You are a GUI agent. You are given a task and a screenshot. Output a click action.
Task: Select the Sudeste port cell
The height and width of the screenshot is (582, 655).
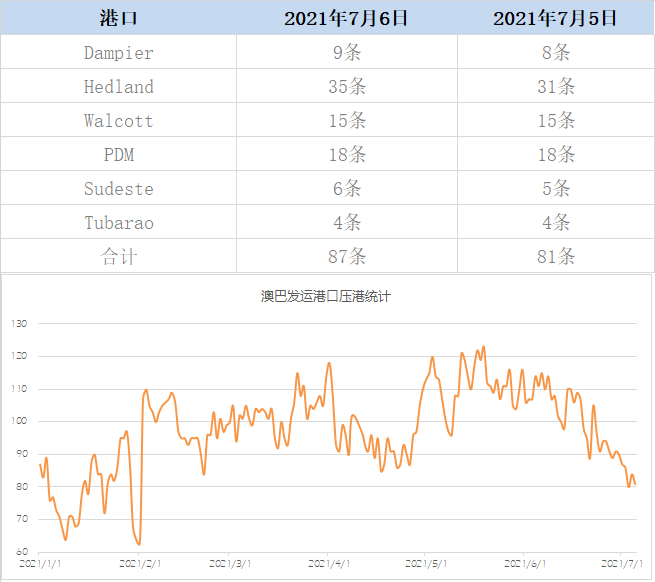coord(118,188)
